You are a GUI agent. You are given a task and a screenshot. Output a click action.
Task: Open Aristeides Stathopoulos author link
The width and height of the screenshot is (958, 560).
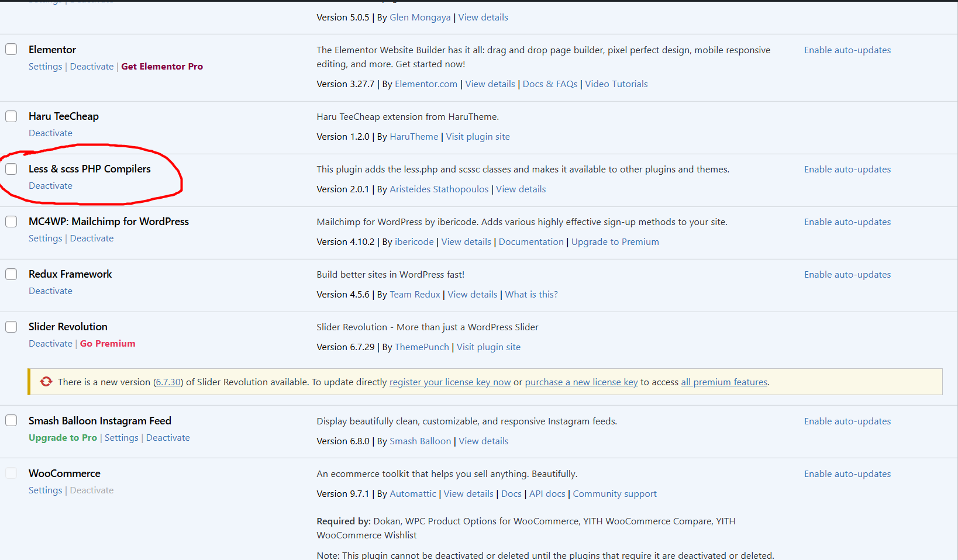pos(439,189)
